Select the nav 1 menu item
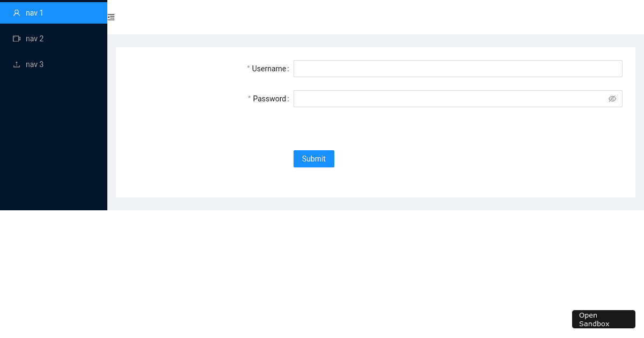 (x=54, y=13)
